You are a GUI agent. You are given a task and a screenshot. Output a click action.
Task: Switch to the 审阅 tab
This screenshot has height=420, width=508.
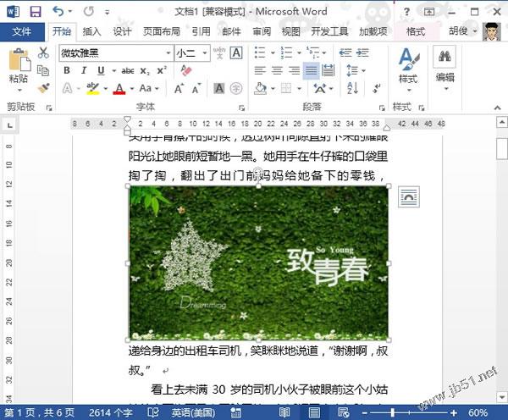261,31
